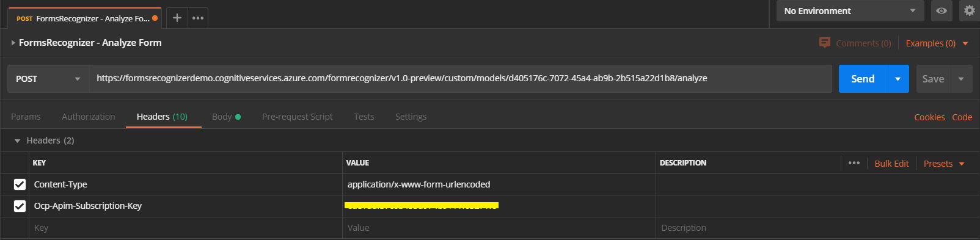Click the request URL input field
Viewport: 980px width, 240px height.
pyautogui.click(x=461, y=79)
